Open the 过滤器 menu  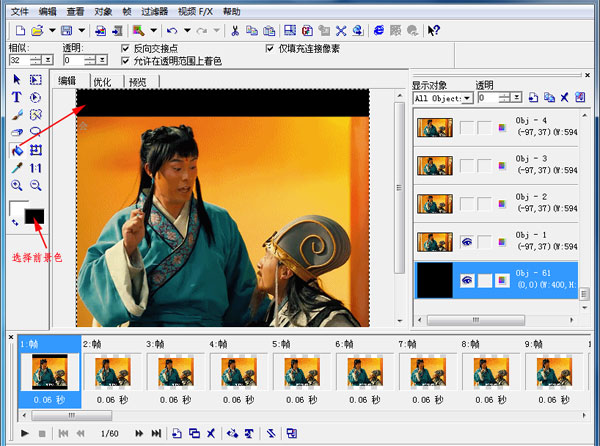click(x=155, y=11)
